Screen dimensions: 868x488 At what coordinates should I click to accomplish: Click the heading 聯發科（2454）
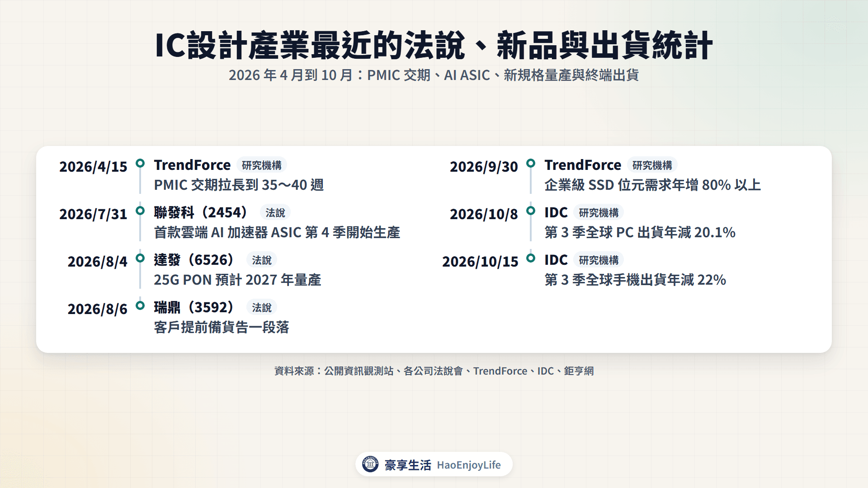(x=201, y=212)
